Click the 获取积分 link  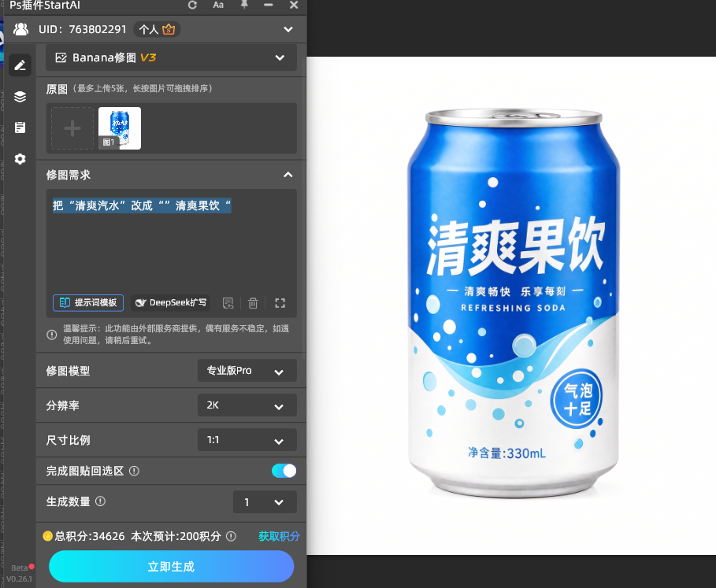(x=279, y=536)
